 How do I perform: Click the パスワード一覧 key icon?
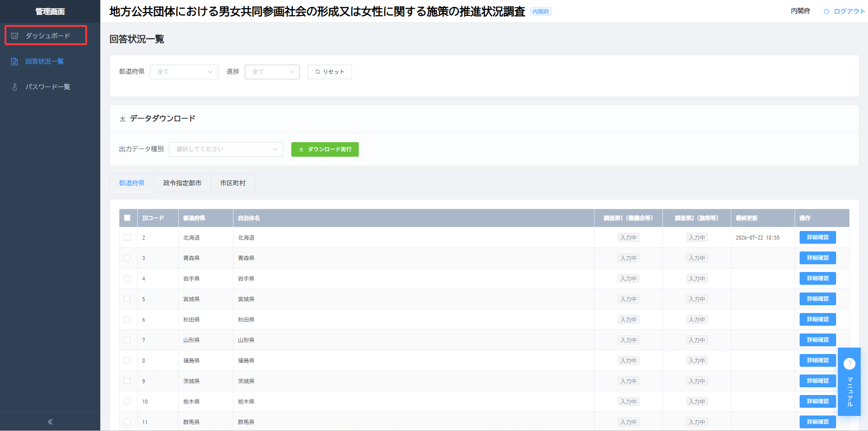tap(15, 87)
